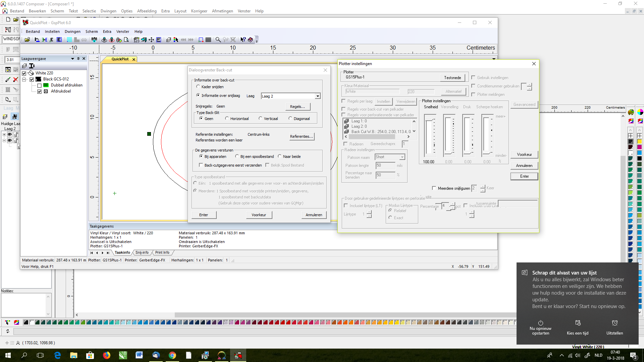Check the Dubbel afdrukken checkbox
Viewport: 644px width, 362px height.
39,85
